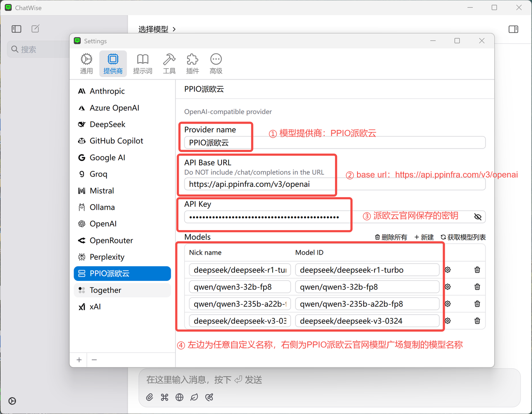Attach a file with paperclip icon
This screenshot has height=414, width=532.
(x=150, y=397)
